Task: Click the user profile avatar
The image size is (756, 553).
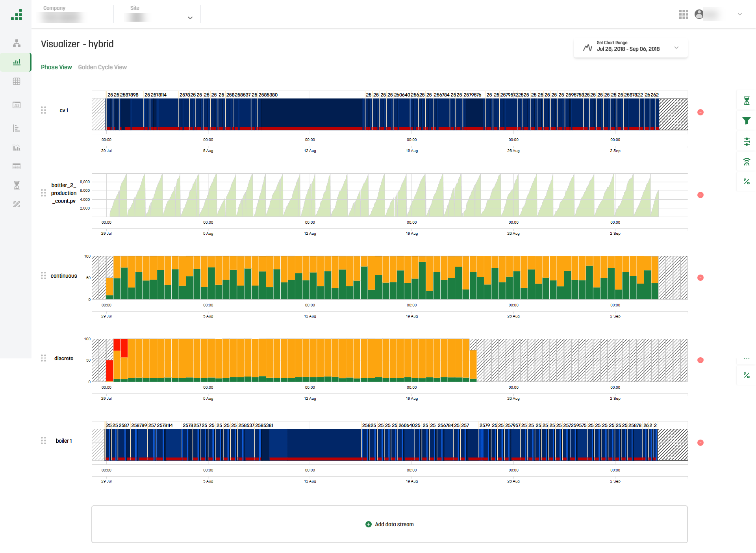Action: point(699,14)
